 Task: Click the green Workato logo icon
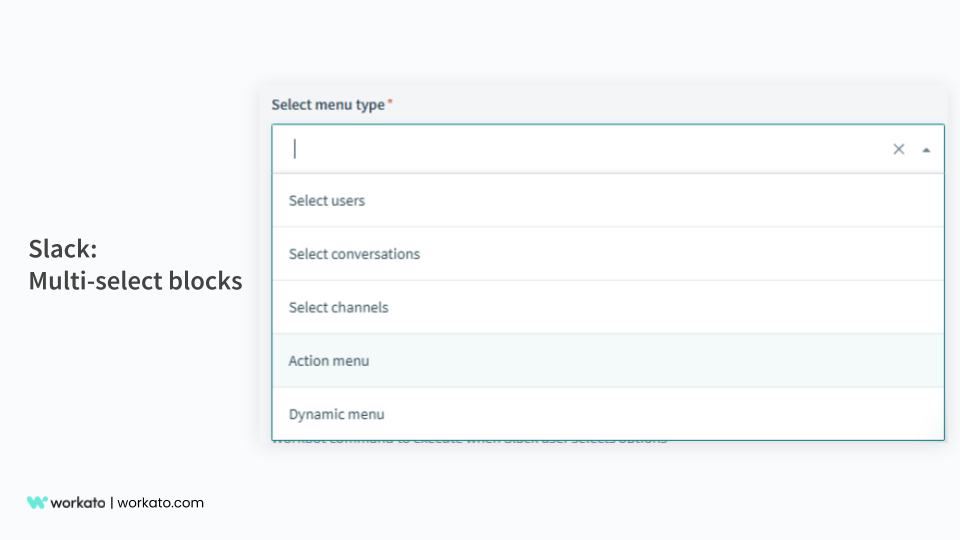(37, 503)
